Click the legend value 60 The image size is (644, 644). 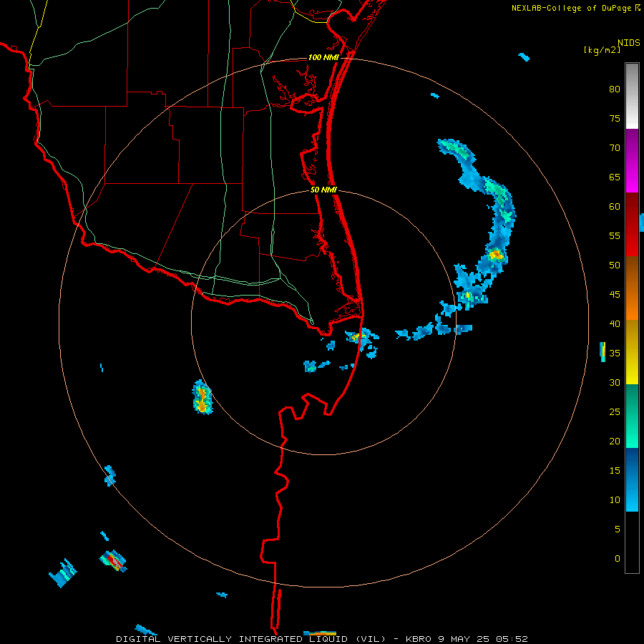tap(615, 207)
